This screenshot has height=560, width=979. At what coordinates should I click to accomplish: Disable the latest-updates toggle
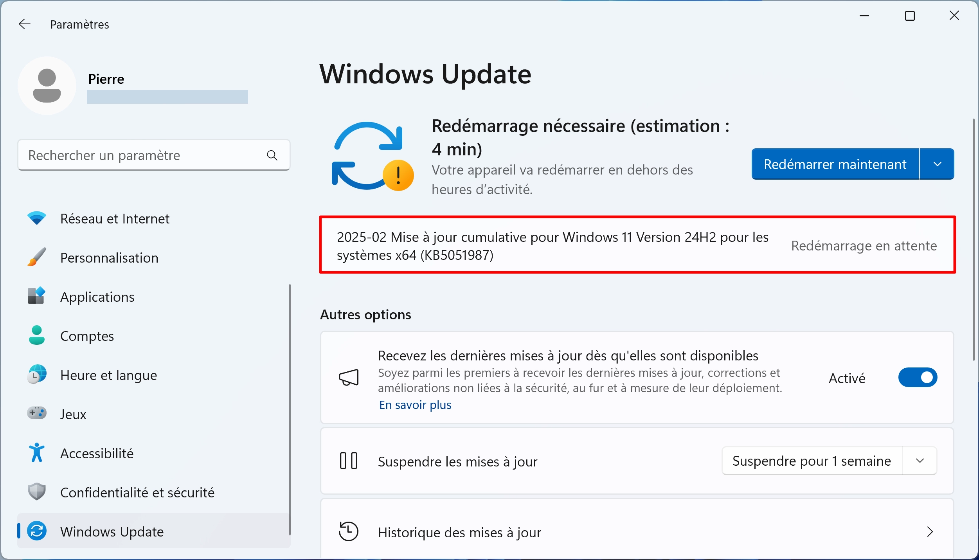click(x=918, y=378)
